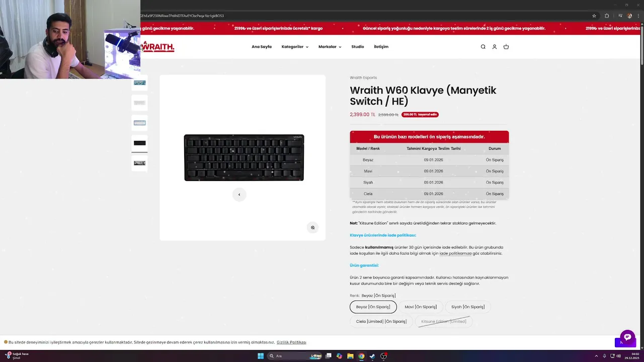Click the main black keyboard image
The width and height of the screenshot is (644, 362).
pyautogui.click(x=244, y=157)
